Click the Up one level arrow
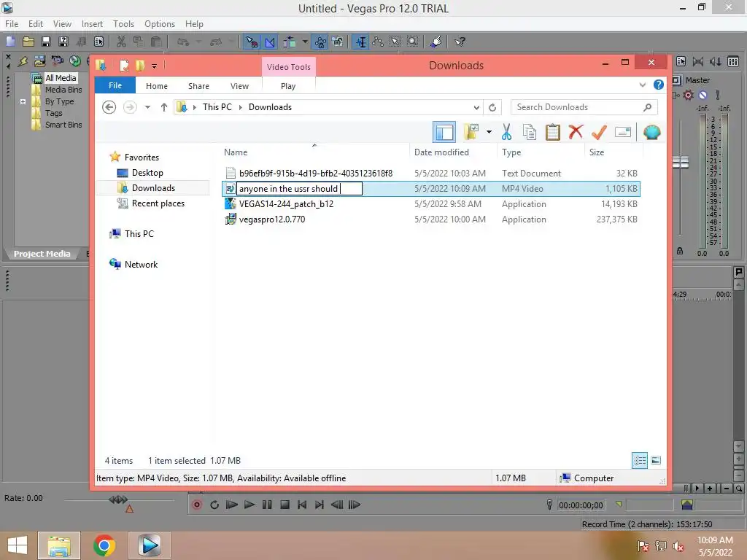 coord(164,107)
